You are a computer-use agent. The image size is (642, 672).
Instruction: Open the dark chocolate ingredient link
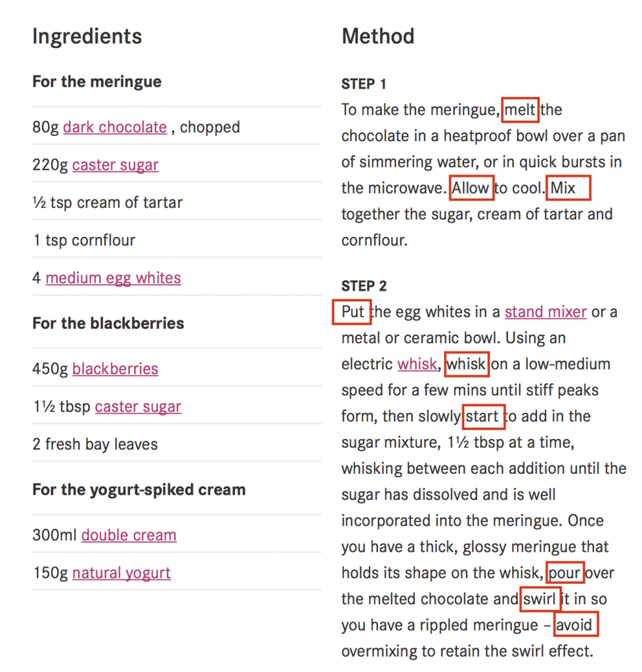[115, 127]
